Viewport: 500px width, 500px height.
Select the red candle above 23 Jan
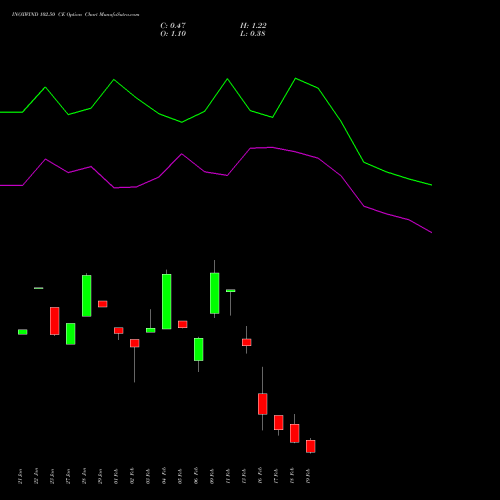pos(55,321)
